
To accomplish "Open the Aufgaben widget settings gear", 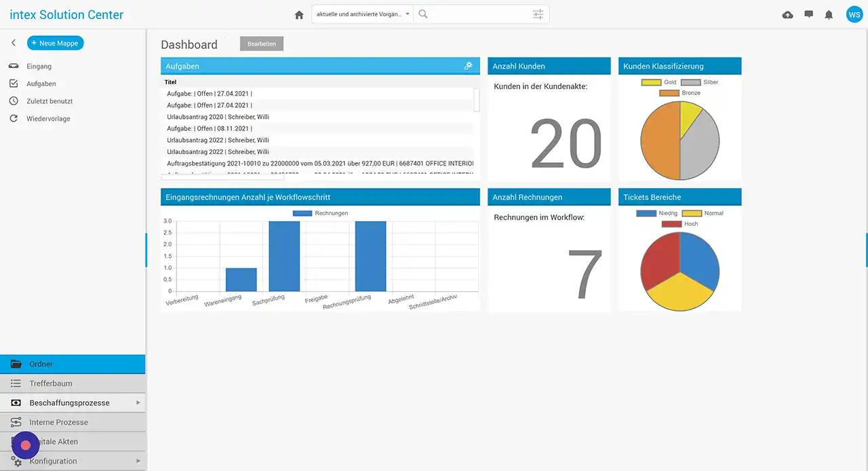I will point(468,66).
